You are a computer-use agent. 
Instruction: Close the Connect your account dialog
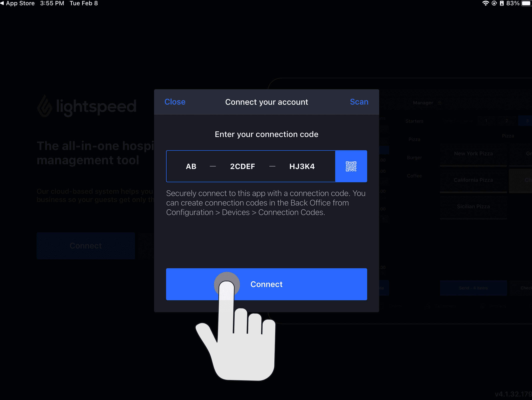175,102
